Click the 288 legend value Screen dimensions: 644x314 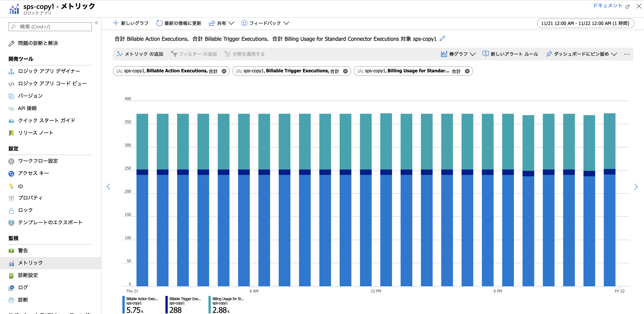pos(175,310)
